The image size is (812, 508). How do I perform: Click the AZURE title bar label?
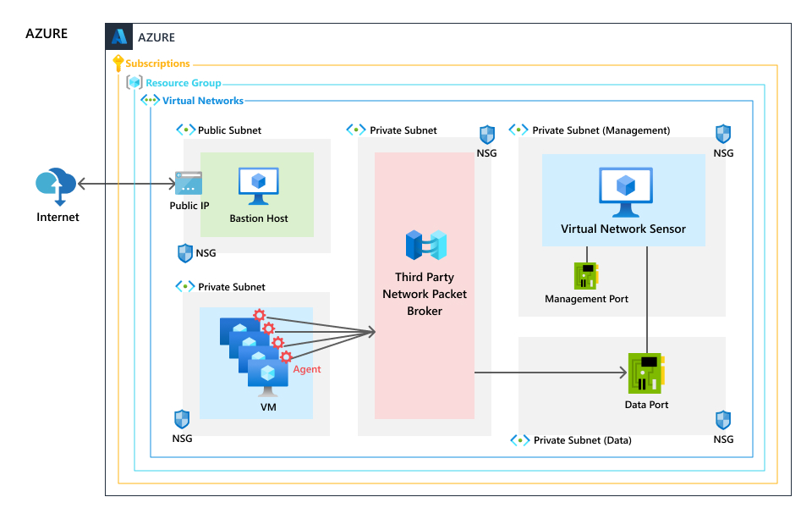(158, 37)
